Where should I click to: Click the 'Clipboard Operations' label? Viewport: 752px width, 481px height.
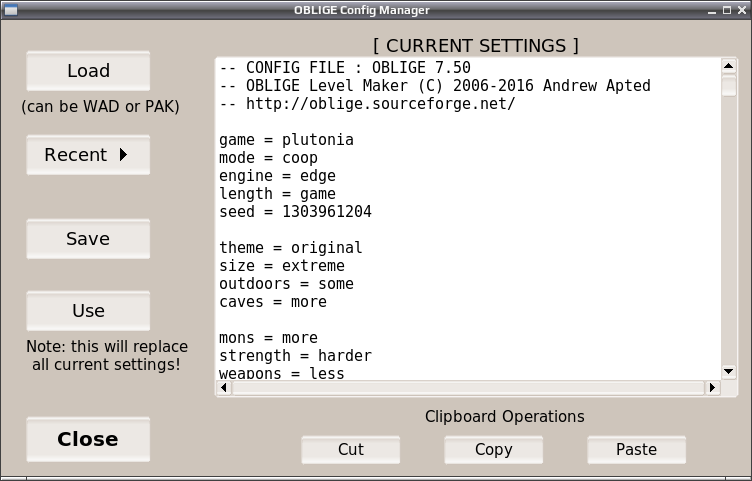pos(505,416)
